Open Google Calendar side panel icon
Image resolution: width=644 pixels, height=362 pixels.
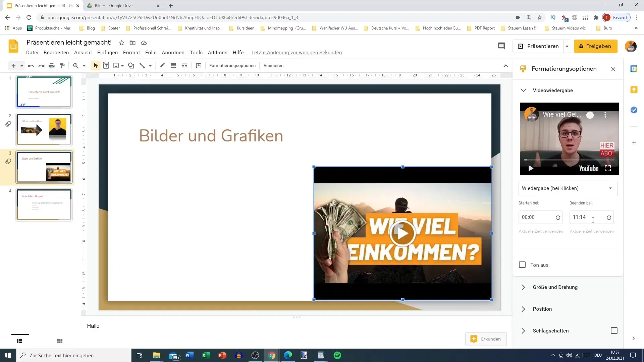[x=634, y=69]
